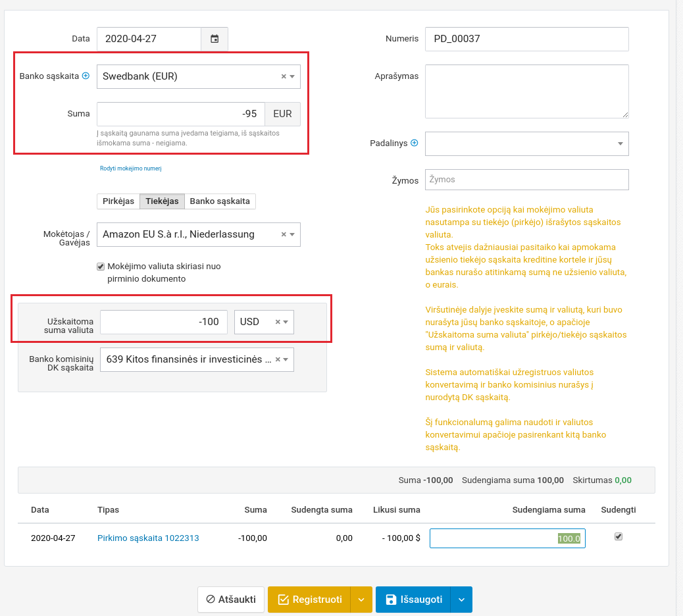Toggle the Sudengti checkbox in invoice row
The width and height of the screenshot is (683, 616).
618,536
